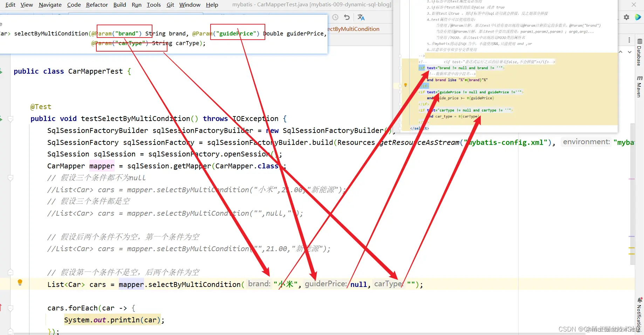Click the #{carType} expression in popup

468,116
